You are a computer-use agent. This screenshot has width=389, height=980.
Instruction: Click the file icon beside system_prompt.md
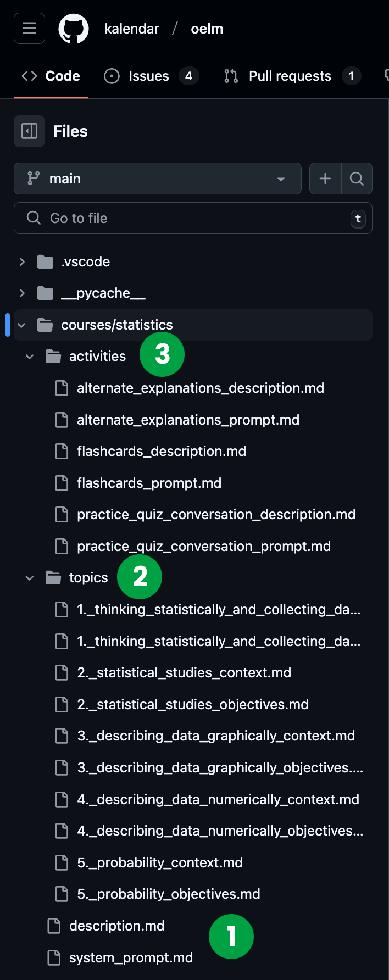[54, 957]
